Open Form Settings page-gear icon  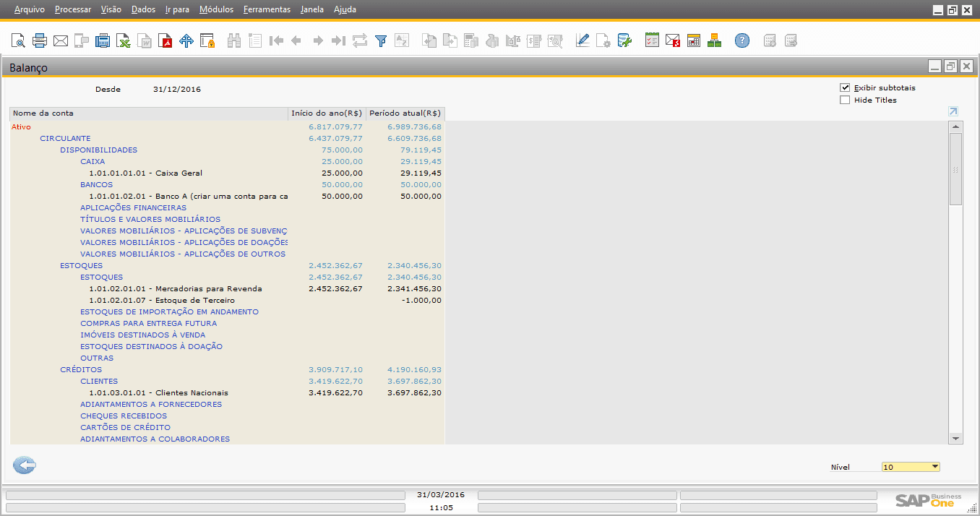point(603,40)
